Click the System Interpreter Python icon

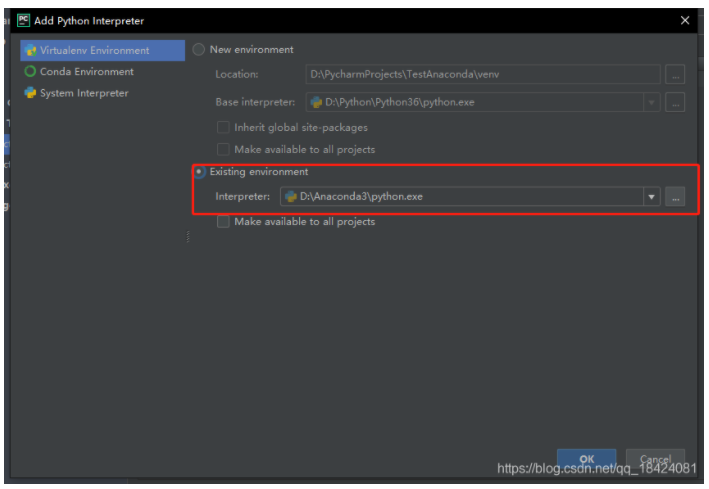pos(30,93)
